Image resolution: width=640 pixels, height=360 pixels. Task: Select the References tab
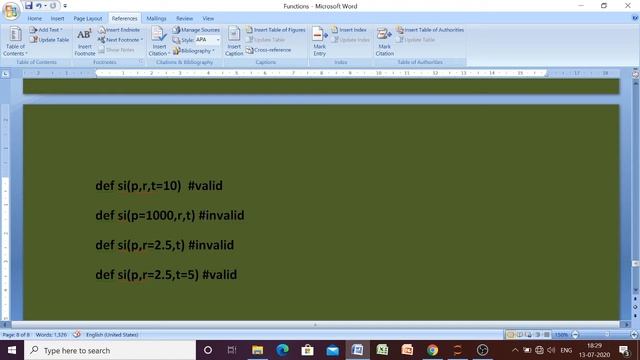pos(124,18)
